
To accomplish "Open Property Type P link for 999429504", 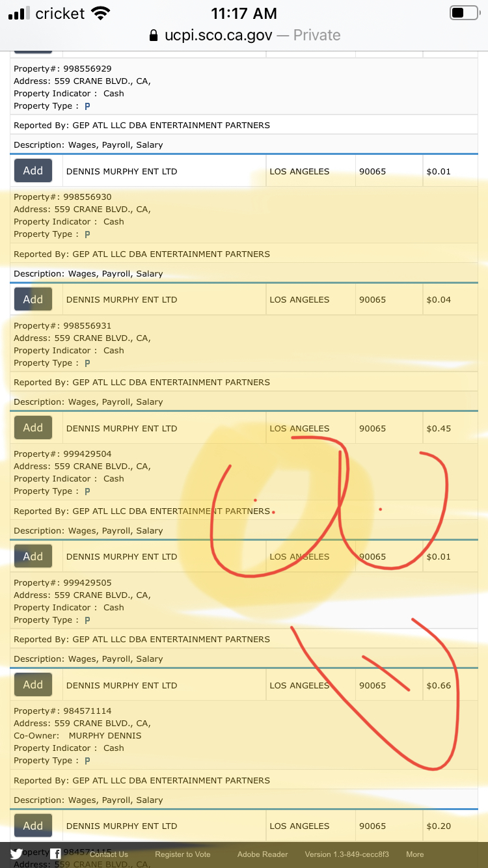I will (87, 491).
